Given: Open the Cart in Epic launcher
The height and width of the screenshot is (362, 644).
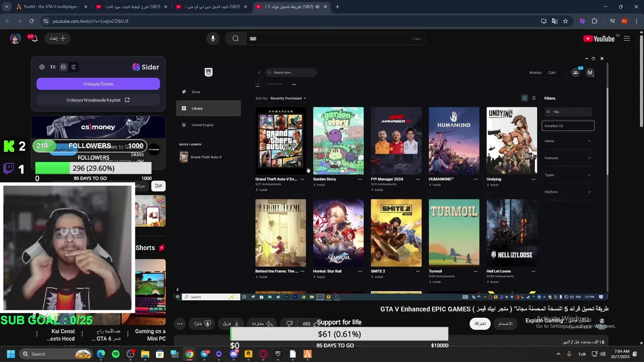Looking at the screenshot, I should (552, 73).
